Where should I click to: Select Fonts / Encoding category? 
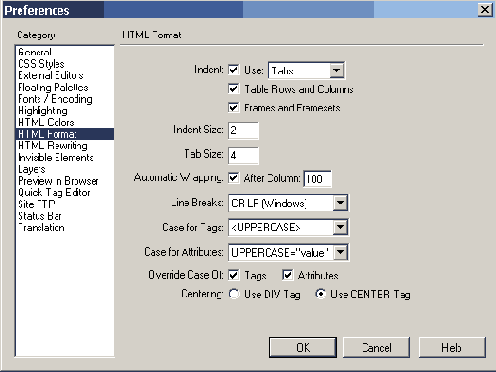(x=65, y=99)
